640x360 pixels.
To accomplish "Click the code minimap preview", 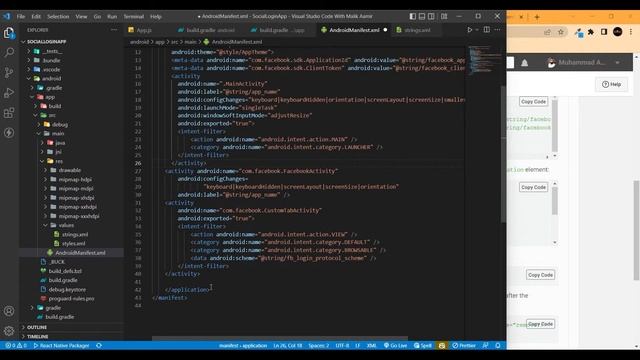I will 484,60.
